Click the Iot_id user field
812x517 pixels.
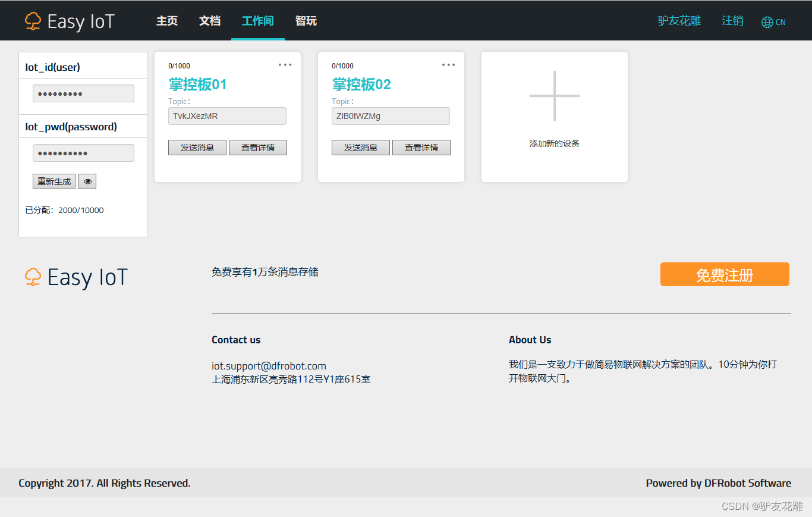click(x=83, y=93)
